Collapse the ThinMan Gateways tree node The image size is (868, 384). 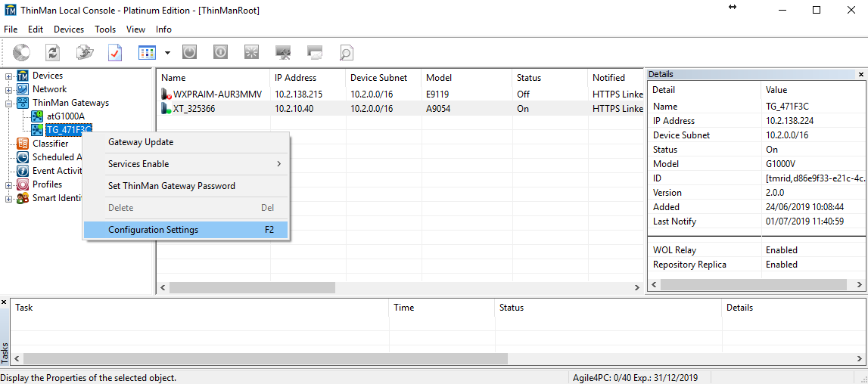click(8, 103)
